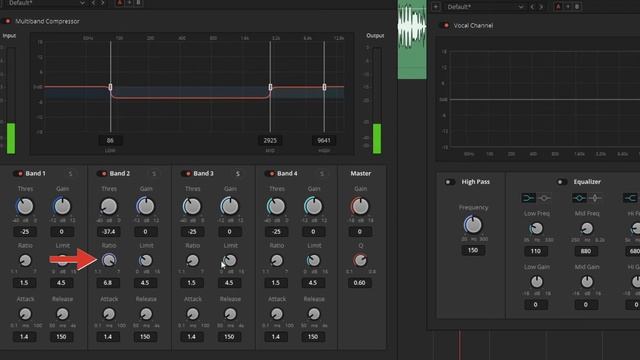This screenshot has width=640, height=360.
Task: Edit Mid Freq value 880
Action: [x=586, y=251]
